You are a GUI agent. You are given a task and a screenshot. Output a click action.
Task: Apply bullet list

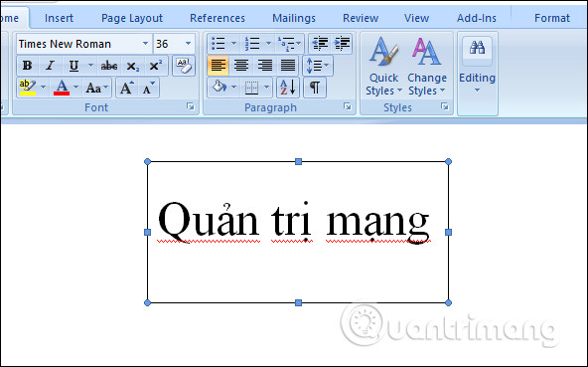(x=218, y=44)
